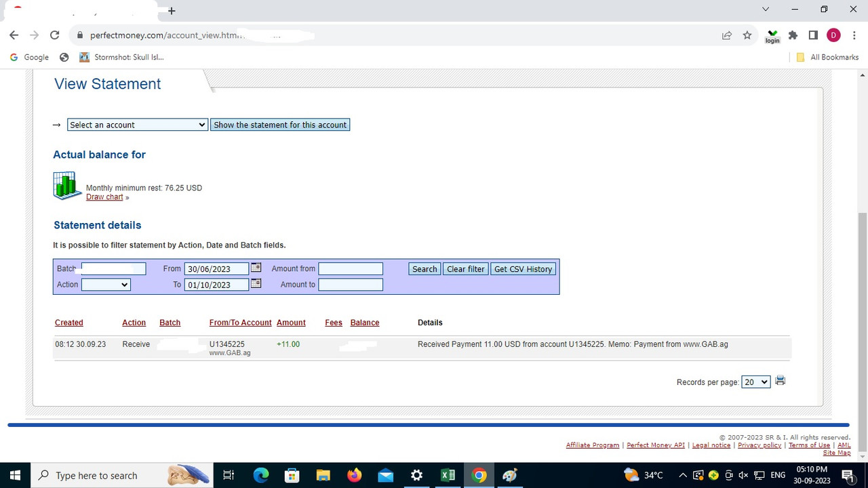Image resolution: width=868 pixels, height=488 pixels.
Task: Expand the Select an account dropdown
Action: (x=137, y=125)
